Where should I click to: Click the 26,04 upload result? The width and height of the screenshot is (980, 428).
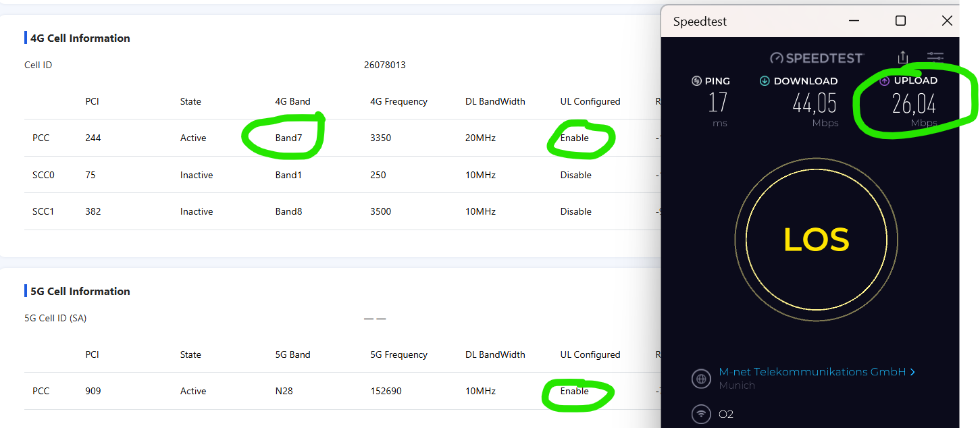point(914,104)
